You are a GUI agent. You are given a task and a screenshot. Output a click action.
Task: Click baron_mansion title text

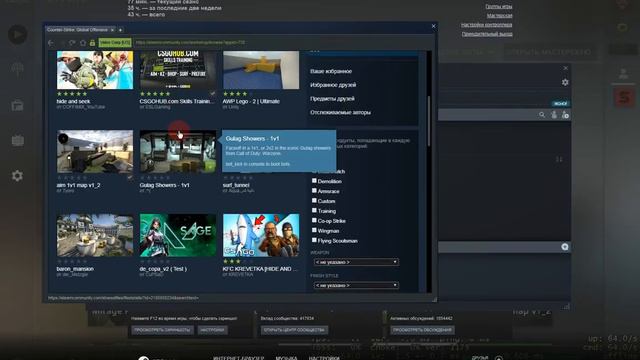click(x=75, y=269)
